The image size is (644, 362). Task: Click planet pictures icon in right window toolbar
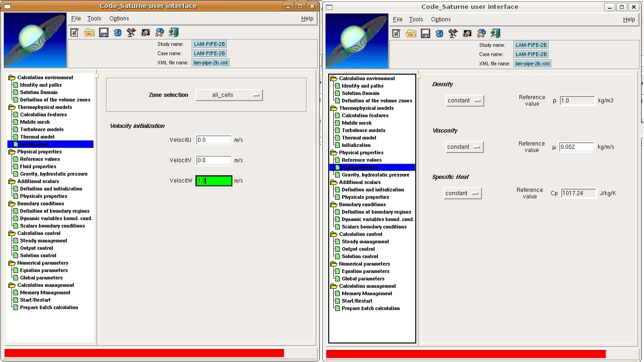pos(467,33)
